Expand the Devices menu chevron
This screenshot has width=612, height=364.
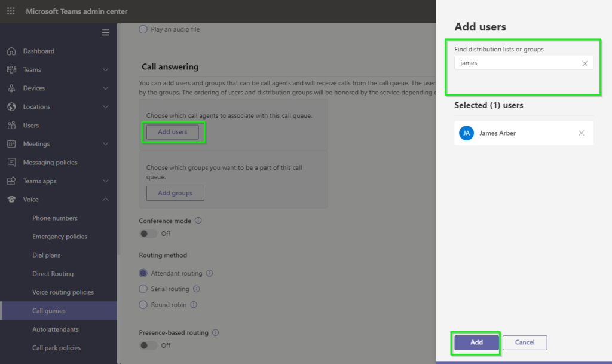click(105, 88)
